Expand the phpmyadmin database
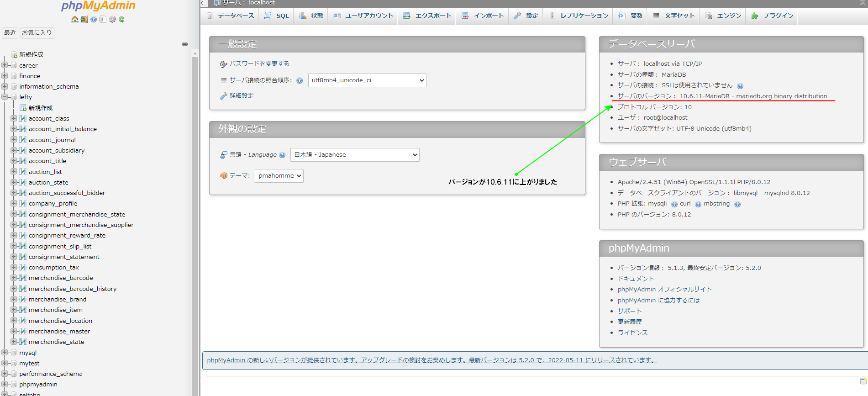This screenshot has height=396, width=868. tap(5, 384)
